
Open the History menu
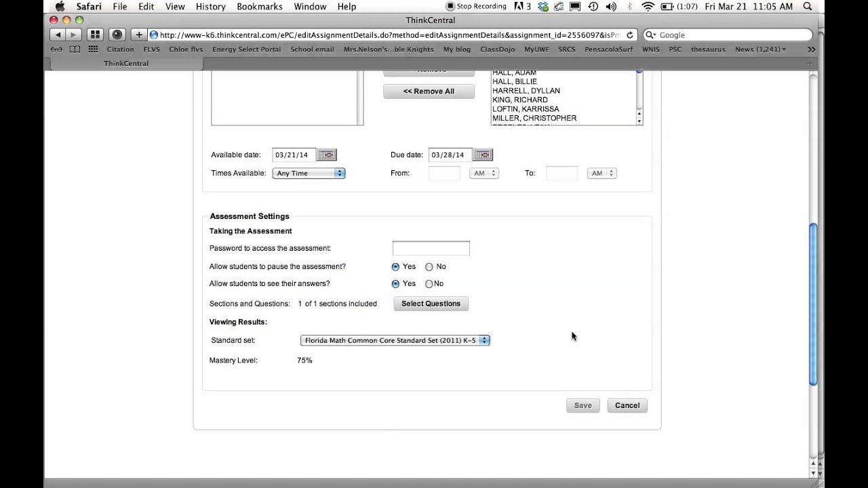pos(210,6)
